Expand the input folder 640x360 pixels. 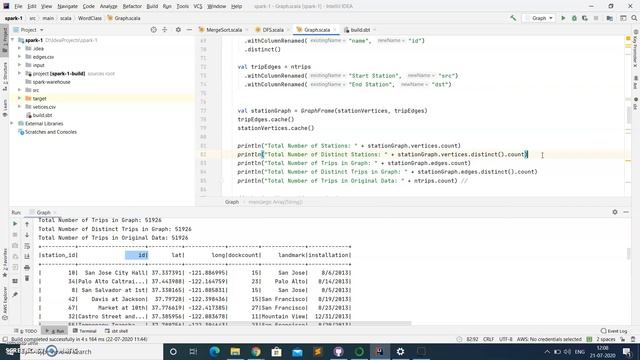tap(19, 65)
